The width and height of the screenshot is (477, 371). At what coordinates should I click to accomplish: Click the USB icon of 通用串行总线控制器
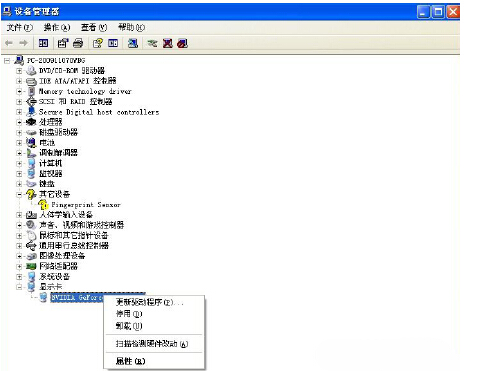[31, 246]
